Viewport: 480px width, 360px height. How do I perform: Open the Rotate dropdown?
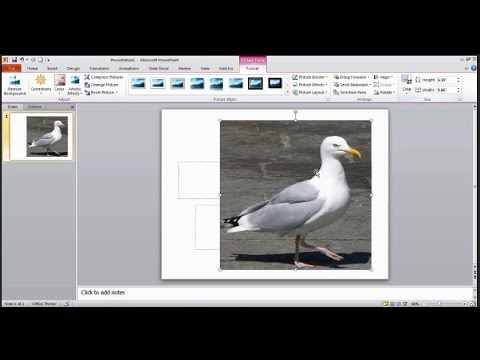tap(384, 92)
